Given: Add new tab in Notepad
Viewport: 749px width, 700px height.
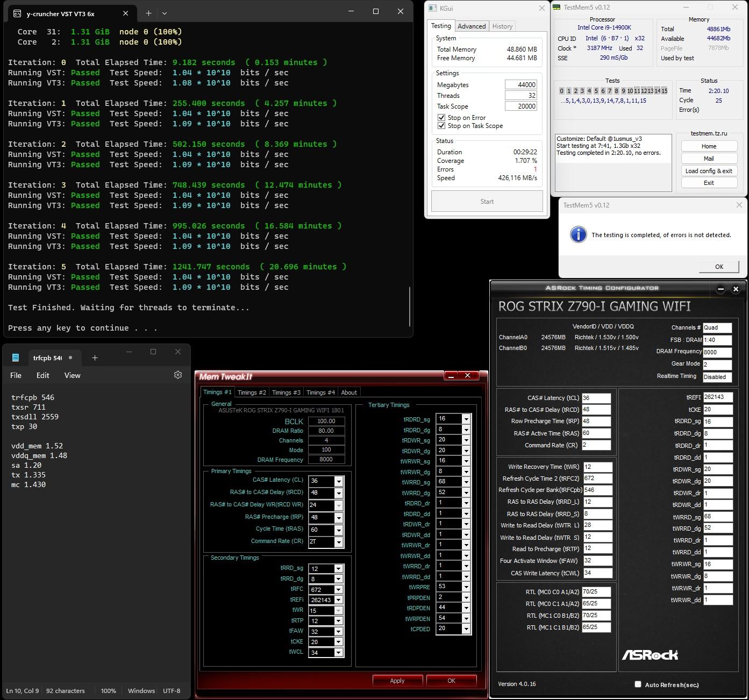Looking at the screenshot, I should pyautogui.click(x=95, y=358).
